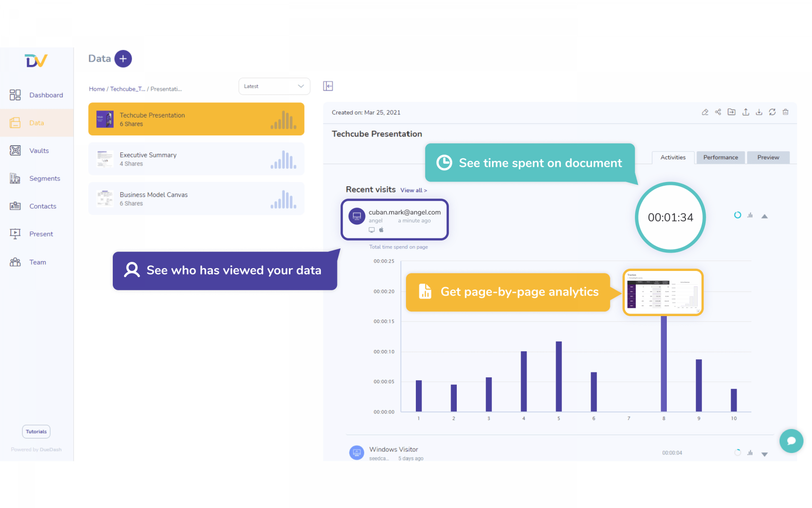The height and width of the screenshot is (508, 812).
Task: Open the Contacts page
Action: tap(43, 206)
